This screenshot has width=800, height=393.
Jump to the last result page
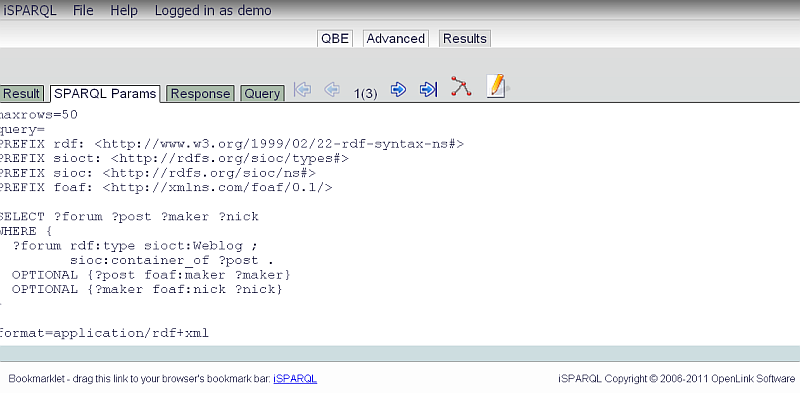coord(428,90)
